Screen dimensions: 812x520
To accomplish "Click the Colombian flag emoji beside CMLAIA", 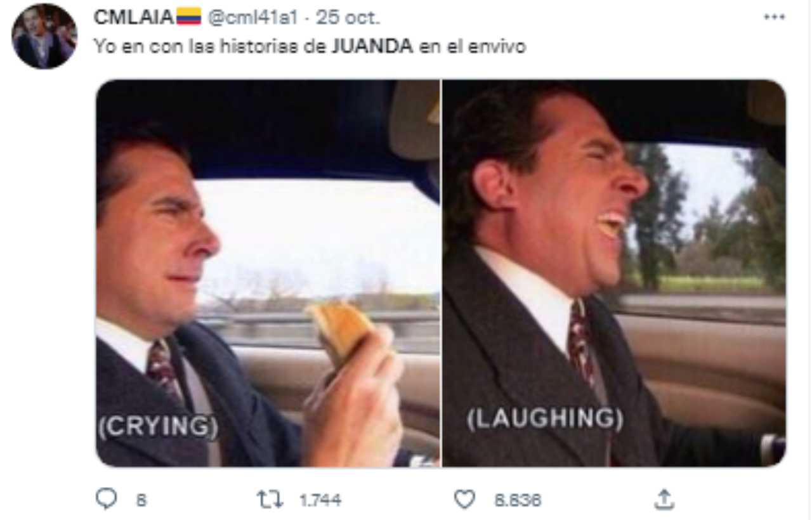I will [x=188, y=17].
